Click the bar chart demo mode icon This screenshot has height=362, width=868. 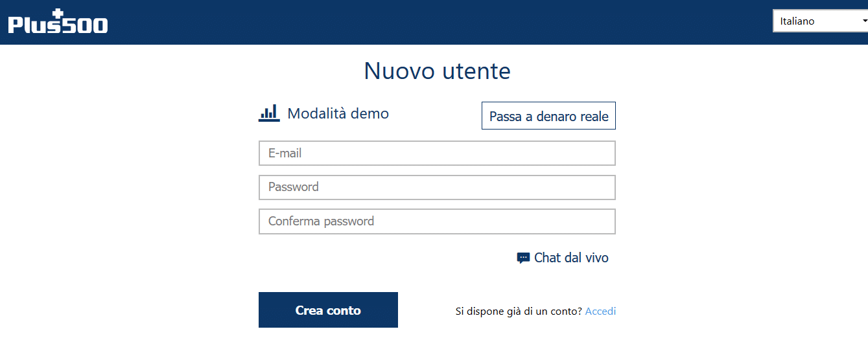pyautogui.click(x=269, y=113)
